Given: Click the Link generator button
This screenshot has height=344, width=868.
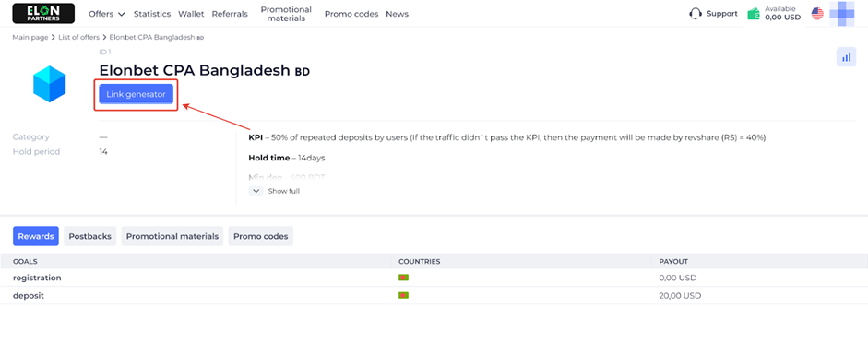Looking at the screenshot, I should pos(137,95).
